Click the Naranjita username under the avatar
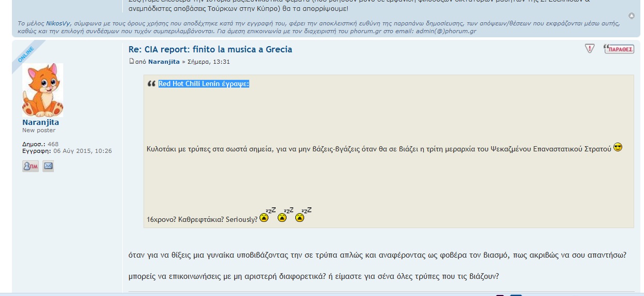Image resolution: width=644 pixels, height=296 pixels. click(x=40, y=122)
